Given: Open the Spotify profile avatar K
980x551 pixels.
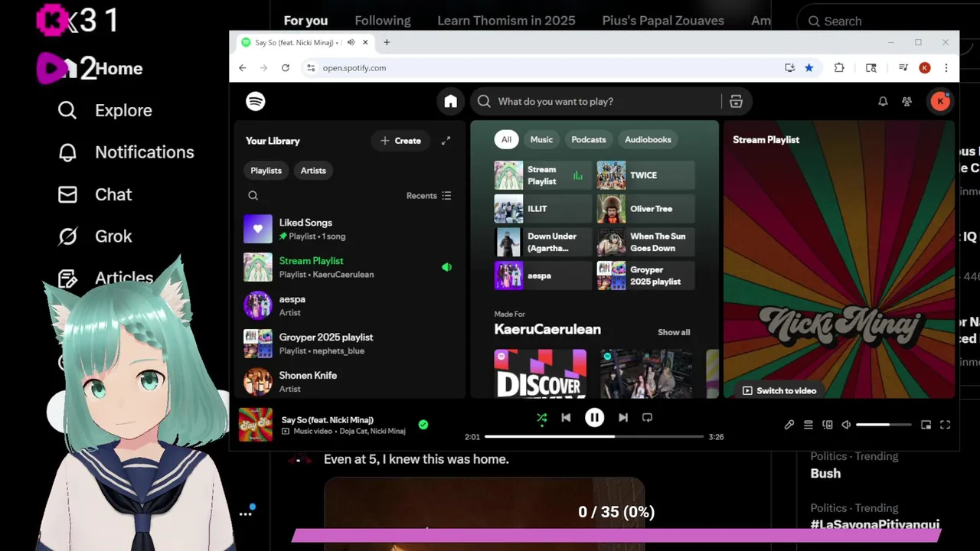Looking at the screenshot, I should click(940, 101).
